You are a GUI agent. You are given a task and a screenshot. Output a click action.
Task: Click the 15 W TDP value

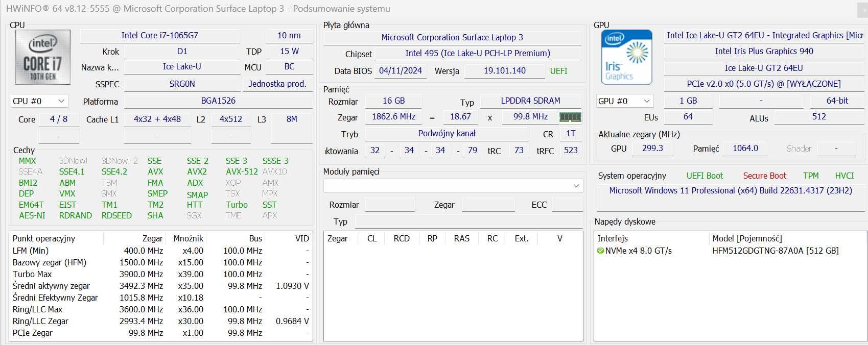pos(289,51)
